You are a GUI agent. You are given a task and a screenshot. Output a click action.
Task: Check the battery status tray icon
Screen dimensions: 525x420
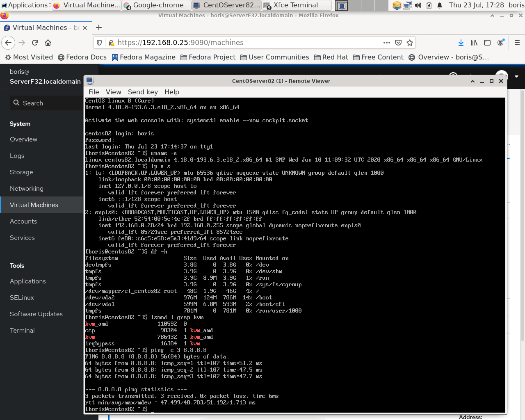click(428, 5)
